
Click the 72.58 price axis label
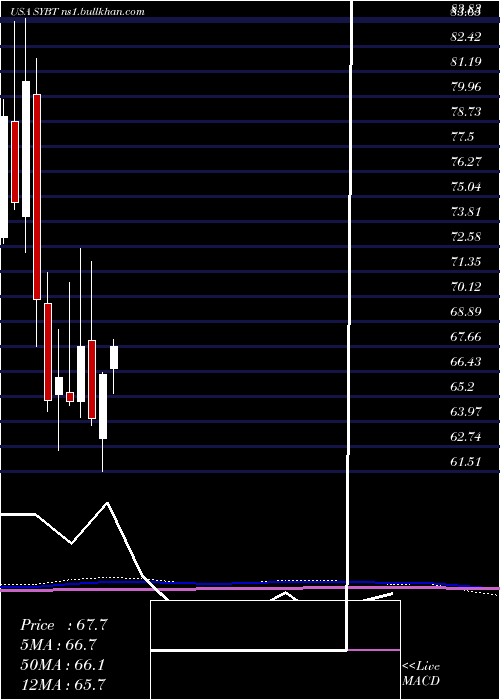tap(466, 237)
